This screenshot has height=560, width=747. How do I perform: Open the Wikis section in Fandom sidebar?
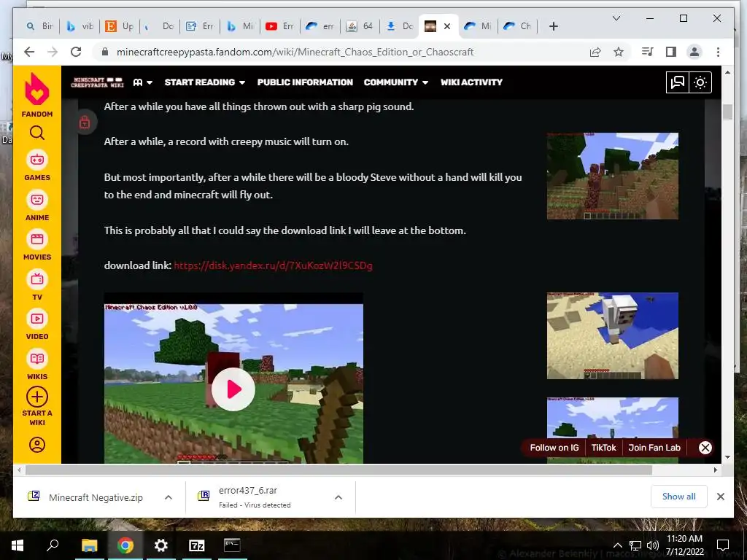(x=36, y=365)
